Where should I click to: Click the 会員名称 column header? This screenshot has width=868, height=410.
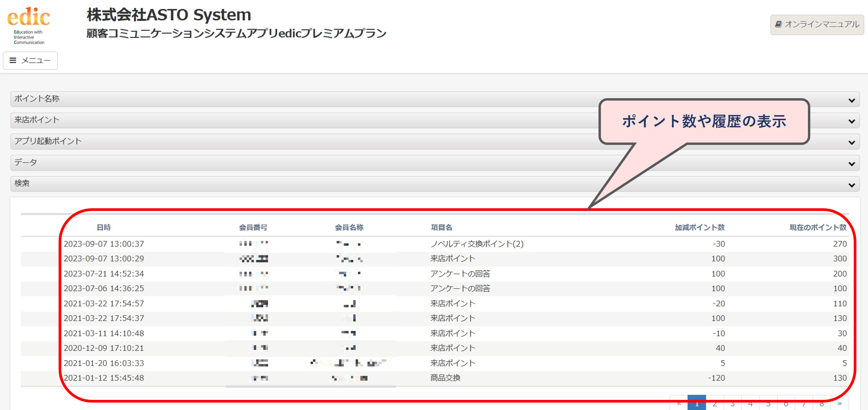(349, 227)
